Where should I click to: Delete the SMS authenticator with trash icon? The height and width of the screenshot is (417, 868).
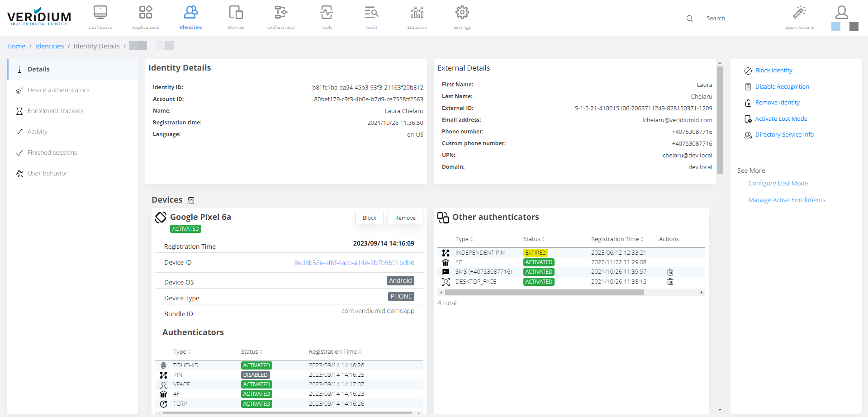coord(670,272)
